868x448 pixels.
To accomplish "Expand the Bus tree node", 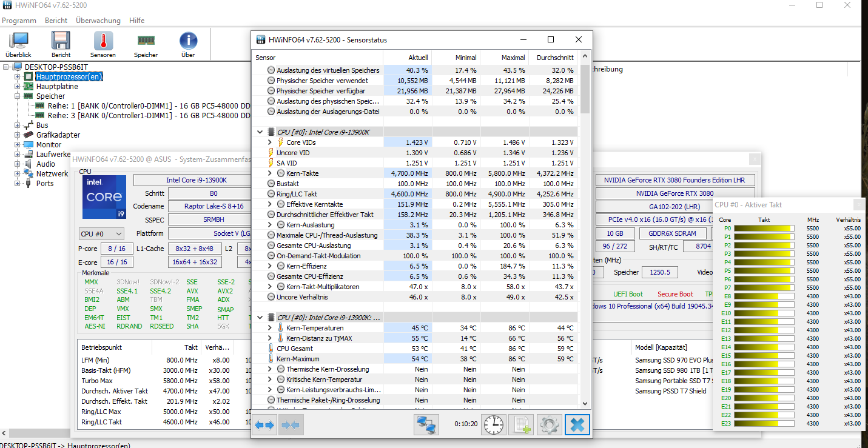I will pos(18,125).
